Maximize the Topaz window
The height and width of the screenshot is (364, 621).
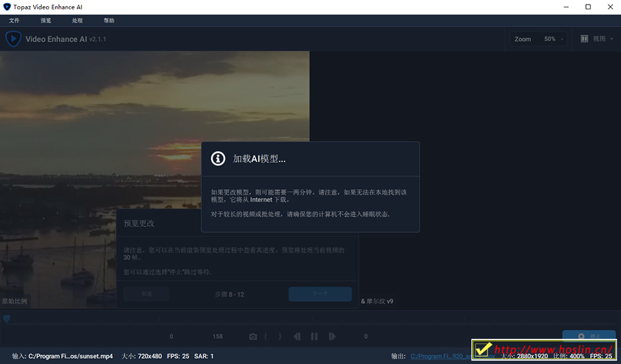(x=588, y=7)
